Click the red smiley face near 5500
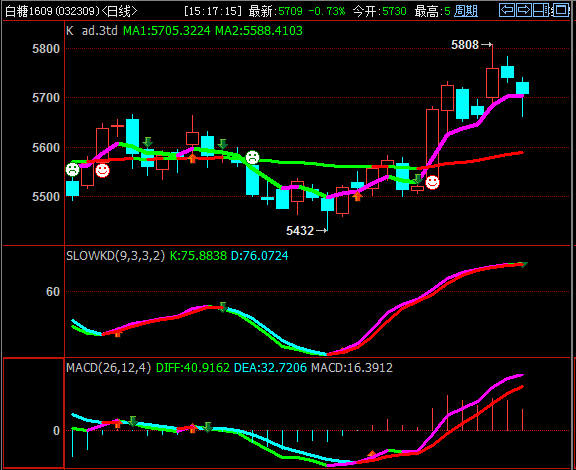The width and height of the screenshot is (576, 470). point(432,182)
